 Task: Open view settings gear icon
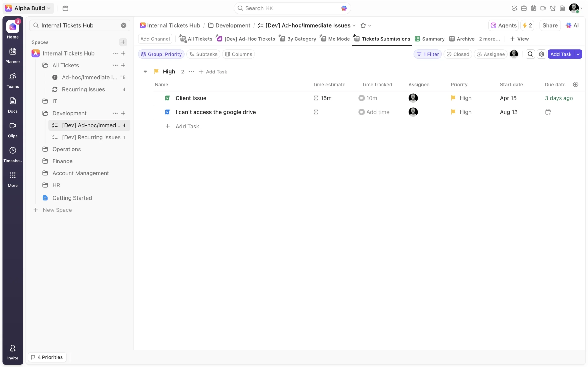pos(541,54)
